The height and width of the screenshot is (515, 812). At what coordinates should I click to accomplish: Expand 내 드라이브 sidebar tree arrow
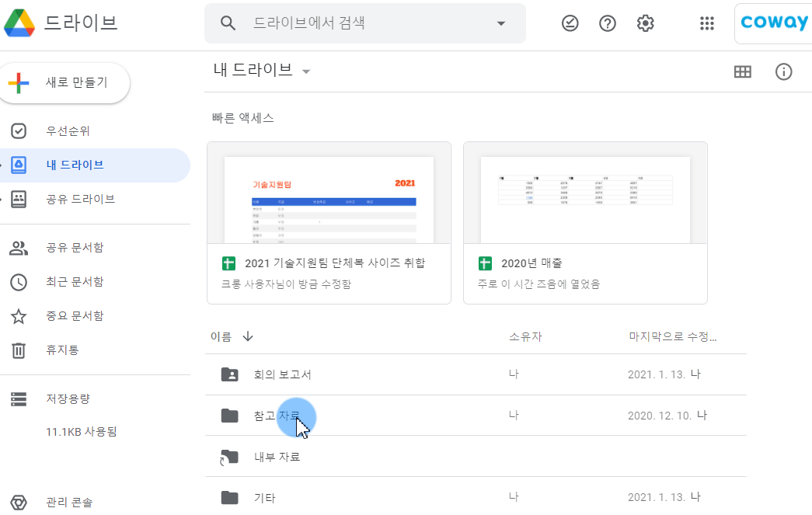[2, 165]
